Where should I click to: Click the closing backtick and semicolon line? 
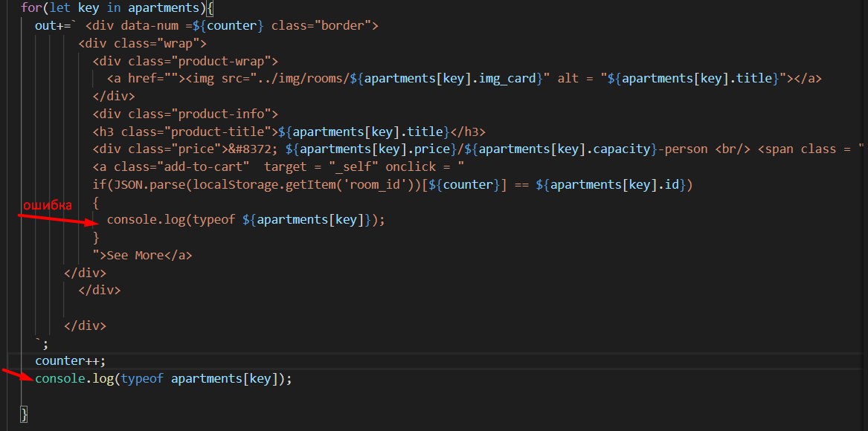point(42,343)
